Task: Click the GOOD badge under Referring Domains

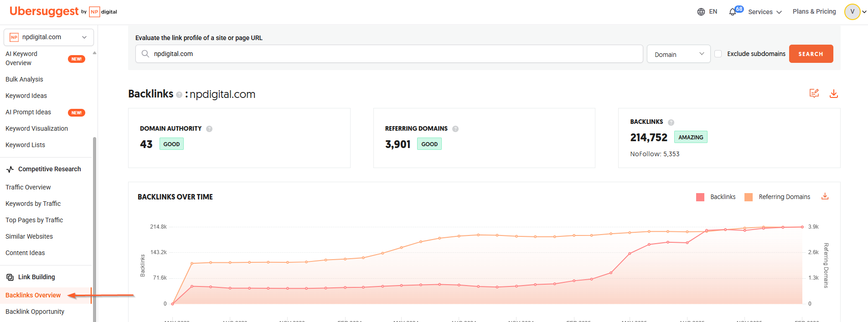Action: (x=429, y=144)
